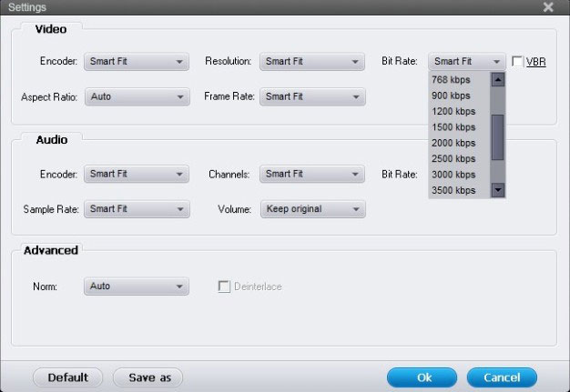Open the Video Encoder dropdown

pos(137,61)
